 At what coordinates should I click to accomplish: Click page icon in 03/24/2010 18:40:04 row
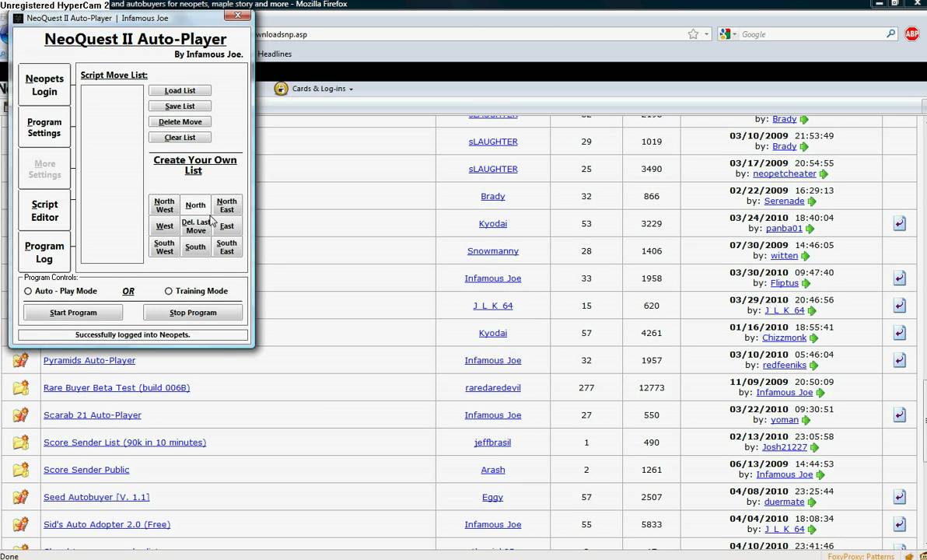[899, 223]
